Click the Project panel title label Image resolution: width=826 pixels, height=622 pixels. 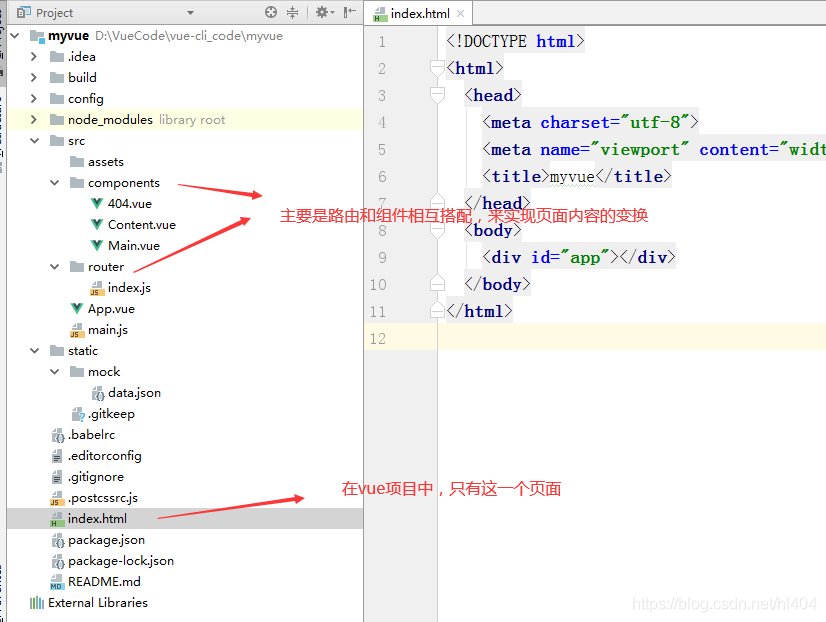pos(54,13)
